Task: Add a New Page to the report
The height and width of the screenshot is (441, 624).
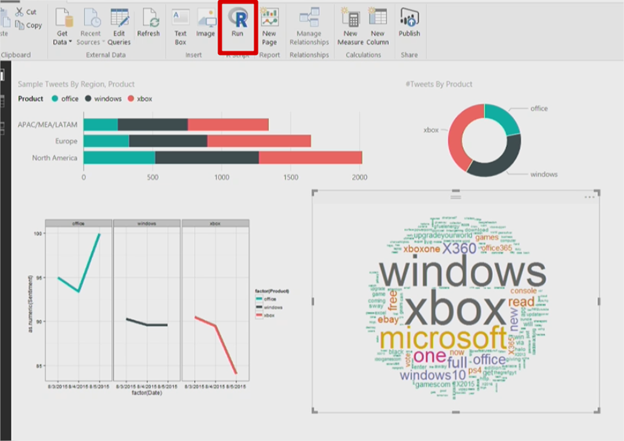Action: point(269,24)
